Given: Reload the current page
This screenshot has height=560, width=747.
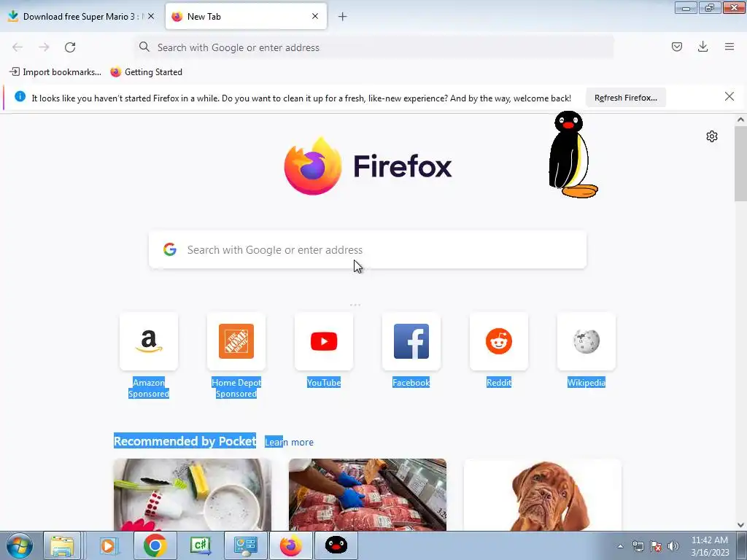Looking at the screenshot, I should coord(70,47).
